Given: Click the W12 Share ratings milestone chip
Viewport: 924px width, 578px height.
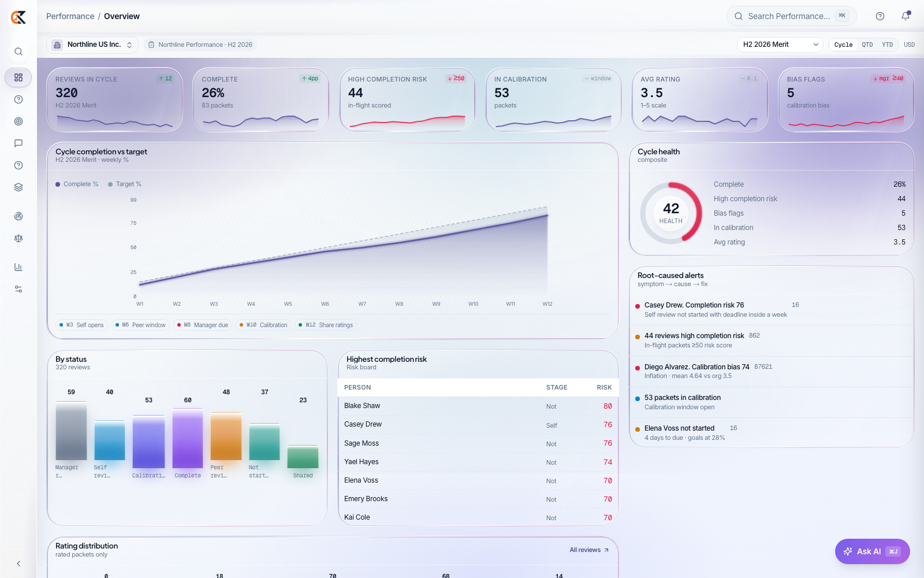Looking at the screenshot, I should tap(326, 325).
